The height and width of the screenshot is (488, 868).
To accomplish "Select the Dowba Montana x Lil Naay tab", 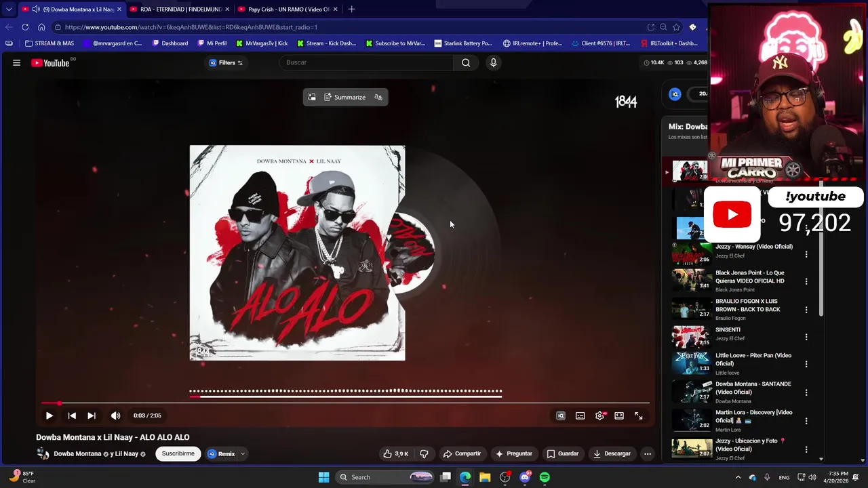I will click(72, 9).
